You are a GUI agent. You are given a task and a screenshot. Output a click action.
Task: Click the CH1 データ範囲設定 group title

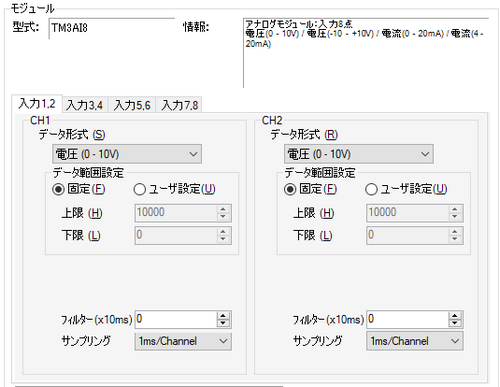pos(88,173)
